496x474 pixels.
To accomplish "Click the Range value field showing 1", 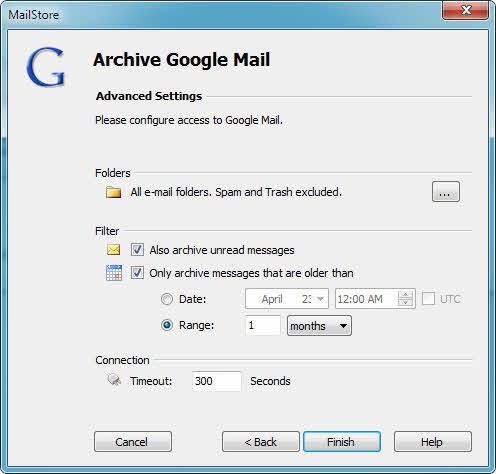I will coord(263,325).
